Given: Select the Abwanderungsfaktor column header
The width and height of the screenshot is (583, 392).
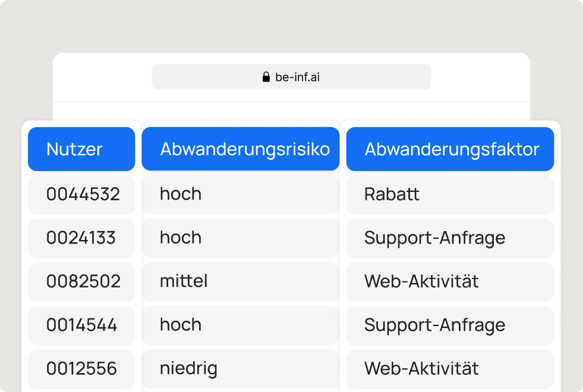Looking at the screenshot, I should pos(450,149).
